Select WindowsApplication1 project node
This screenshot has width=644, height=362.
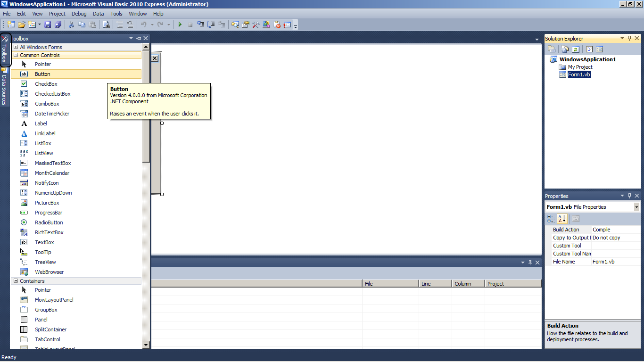point(587,59)
